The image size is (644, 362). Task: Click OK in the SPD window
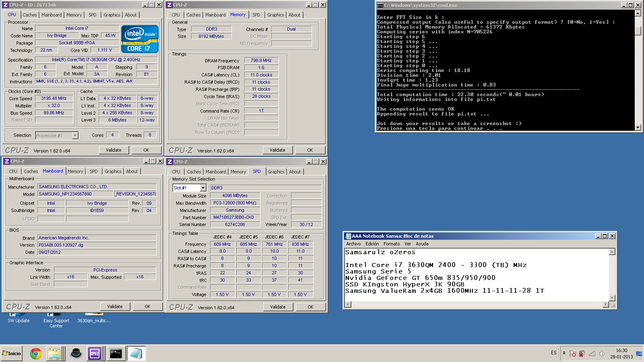click(310, 307)
